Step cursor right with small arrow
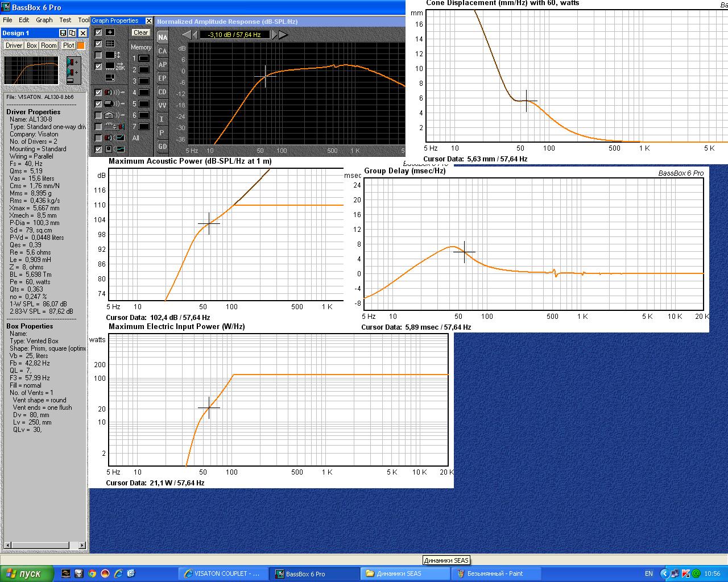728x582 pixels. 274,35
